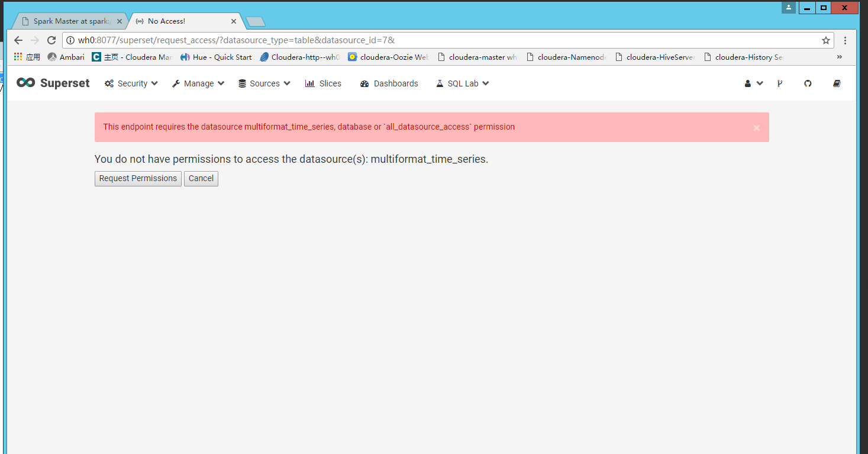The width and height of the screenshot is (868, 454).
Task: Go to Slices page
Action: [x=323, y=83]
